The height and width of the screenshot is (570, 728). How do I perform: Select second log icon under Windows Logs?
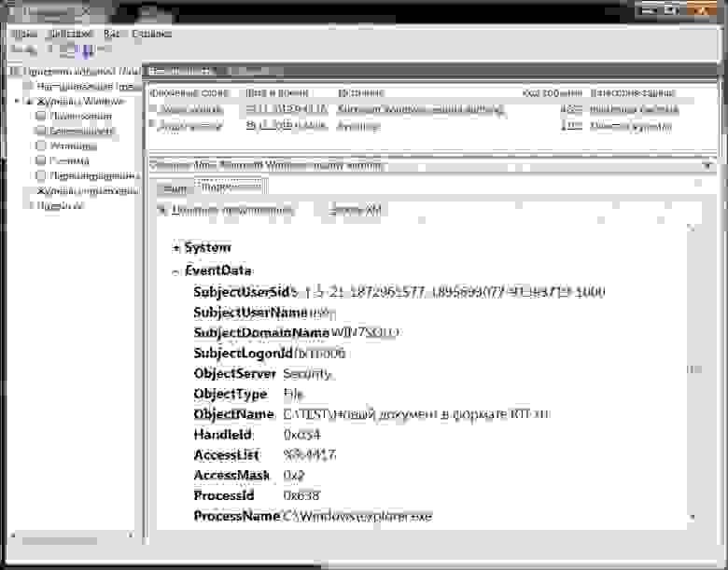[x=41, y=131]
